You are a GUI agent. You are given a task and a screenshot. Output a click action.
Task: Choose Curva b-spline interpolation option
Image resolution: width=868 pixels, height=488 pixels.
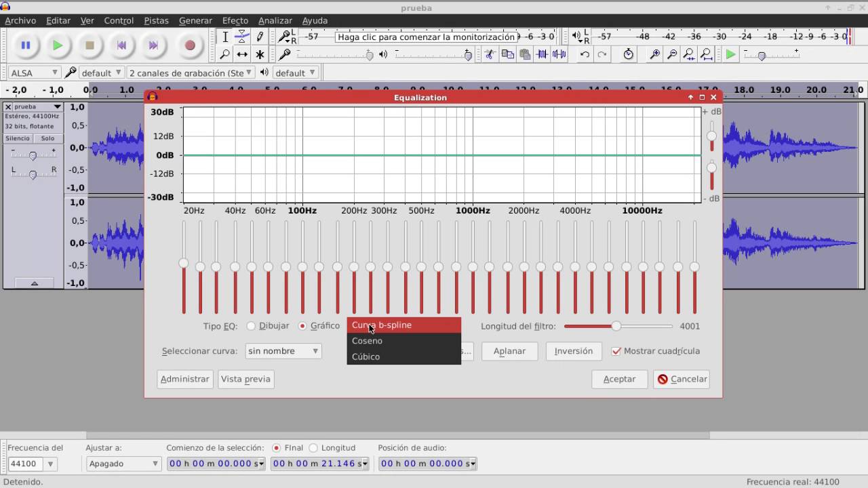click(x=404, y=325)
